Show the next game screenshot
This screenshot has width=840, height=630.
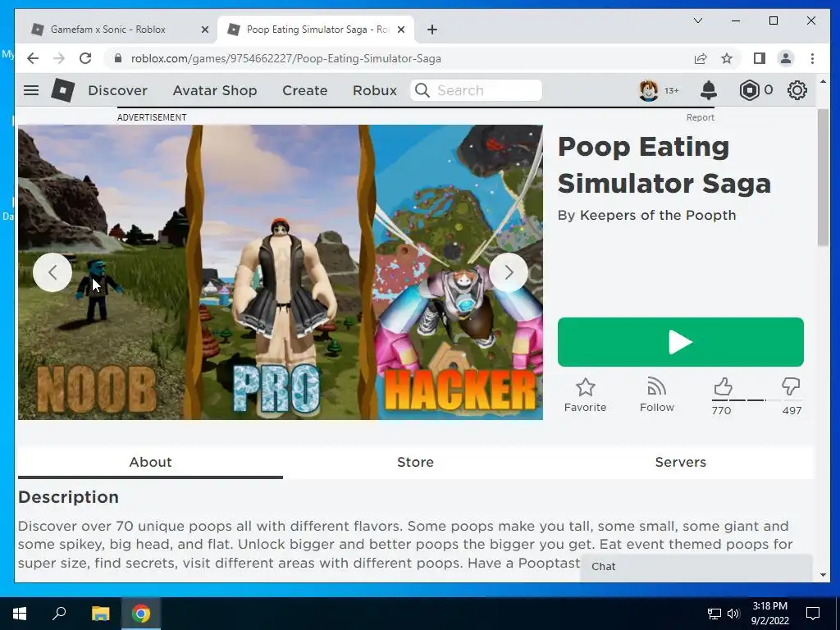tap(509, 272)
